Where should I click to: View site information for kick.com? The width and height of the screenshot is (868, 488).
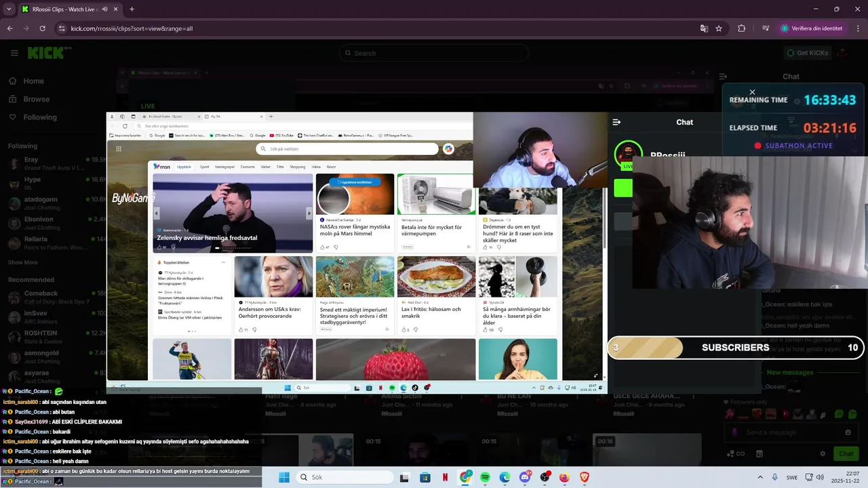[x=62, y=28]
